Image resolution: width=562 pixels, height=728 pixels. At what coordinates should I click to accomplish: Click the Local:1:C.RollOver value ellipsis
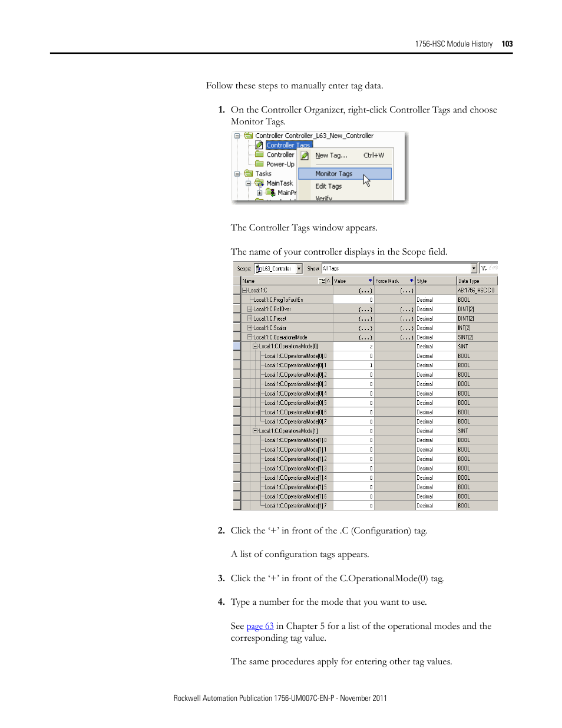click(365, 309)
